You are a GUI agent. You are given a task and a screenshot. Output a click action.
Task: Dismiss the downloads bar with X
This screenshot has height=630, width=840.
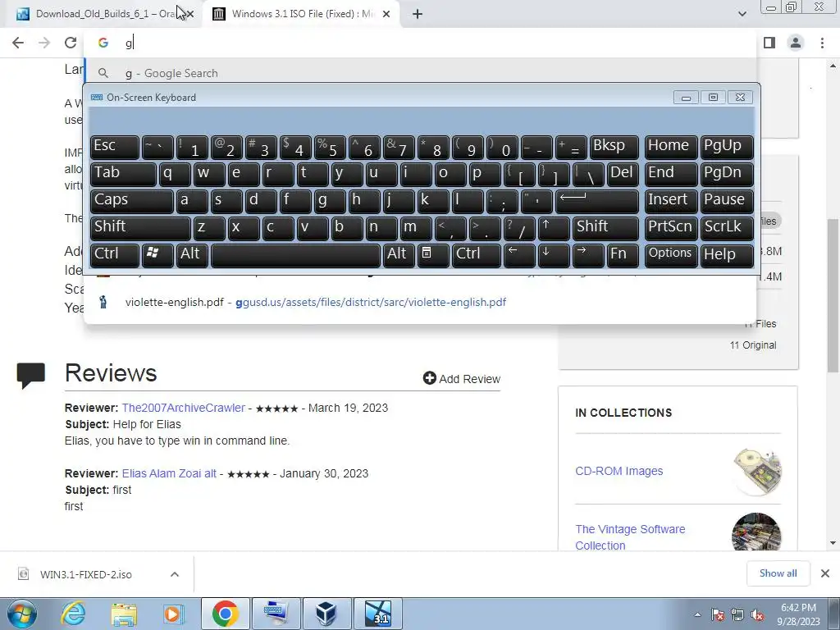(x=825, y=573)
